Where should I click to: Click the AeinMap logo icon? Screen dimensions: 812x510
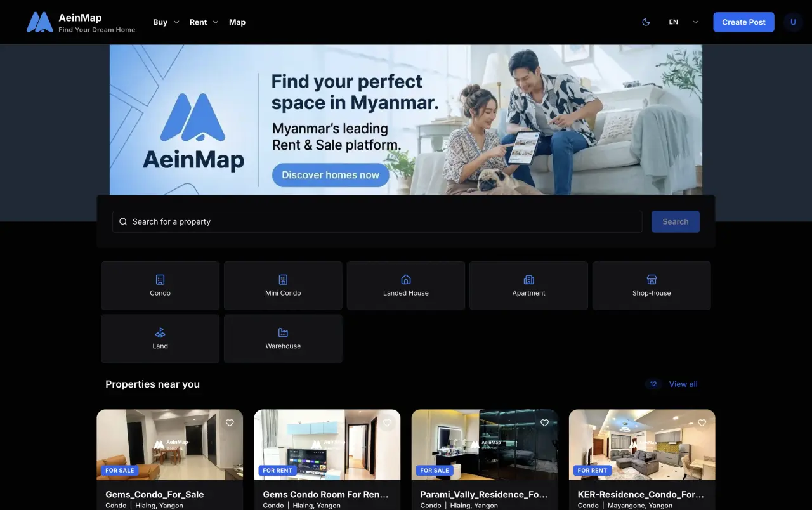pos(39,22)
